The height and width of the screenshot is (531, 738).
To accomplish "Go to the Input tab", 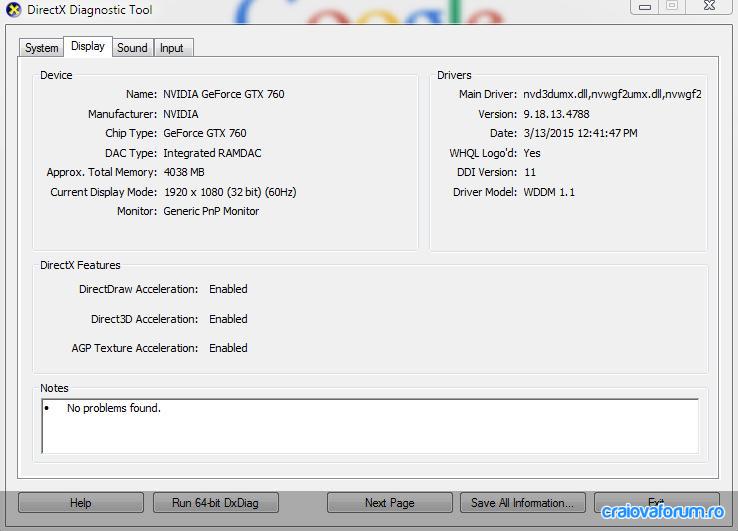I will tap(172, 48).
